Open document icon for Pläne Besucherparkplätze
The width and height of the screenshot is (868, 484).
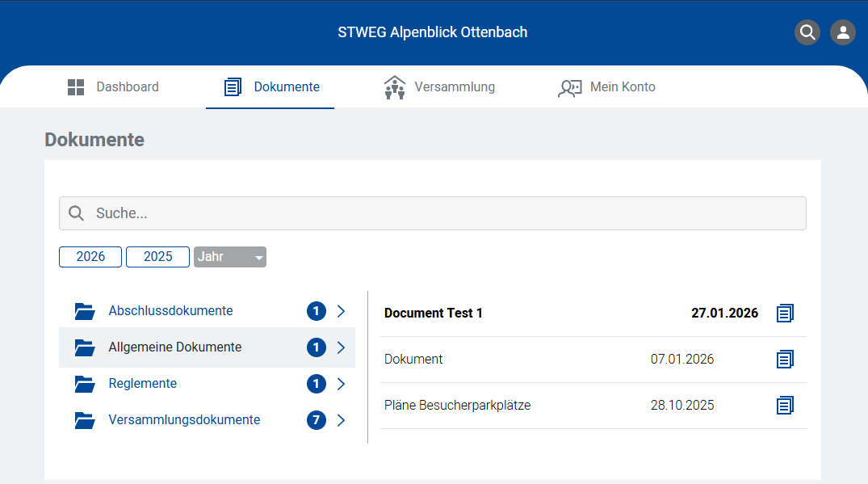785,405
